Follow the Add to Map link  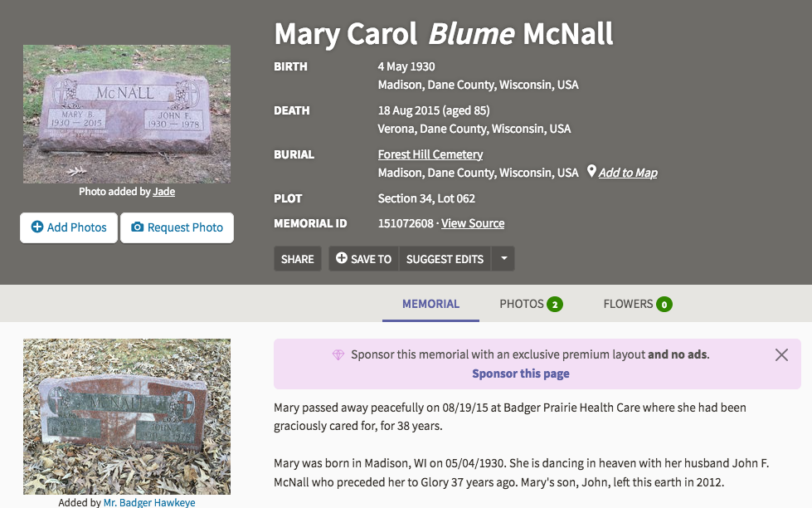tap(628, 173)
